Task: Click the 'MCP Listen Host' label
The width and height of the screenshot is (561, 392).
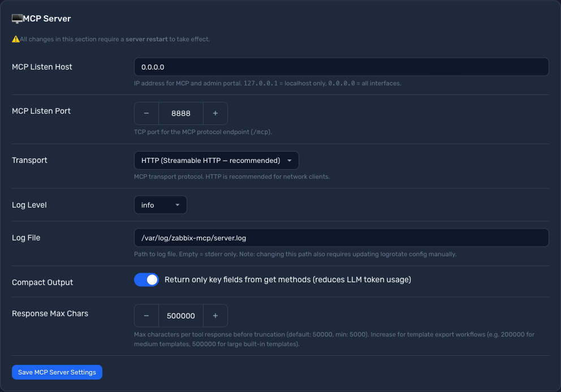Action: 42,67
